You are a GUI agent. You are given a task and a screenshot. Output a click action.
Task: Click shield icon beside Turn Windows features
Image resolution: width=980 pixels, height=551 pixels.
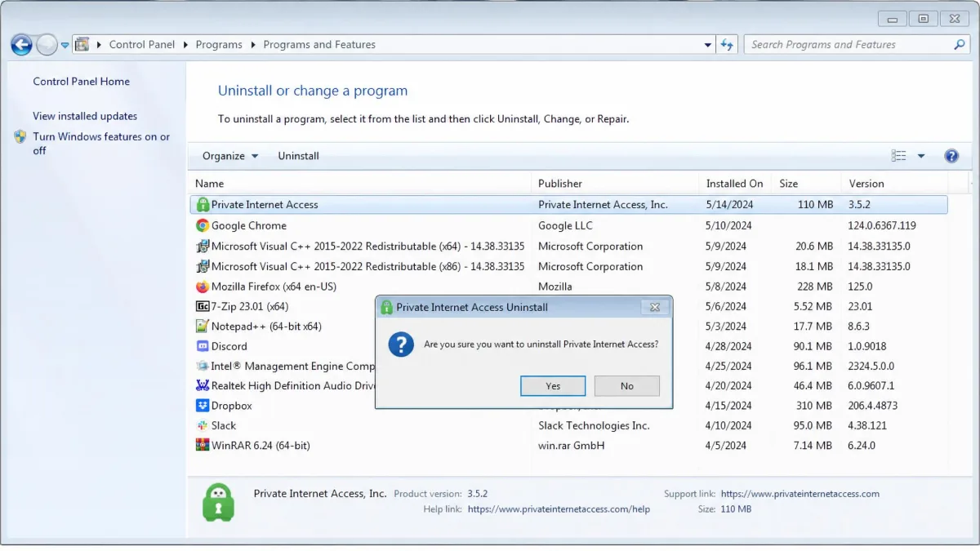click(20, 137)
